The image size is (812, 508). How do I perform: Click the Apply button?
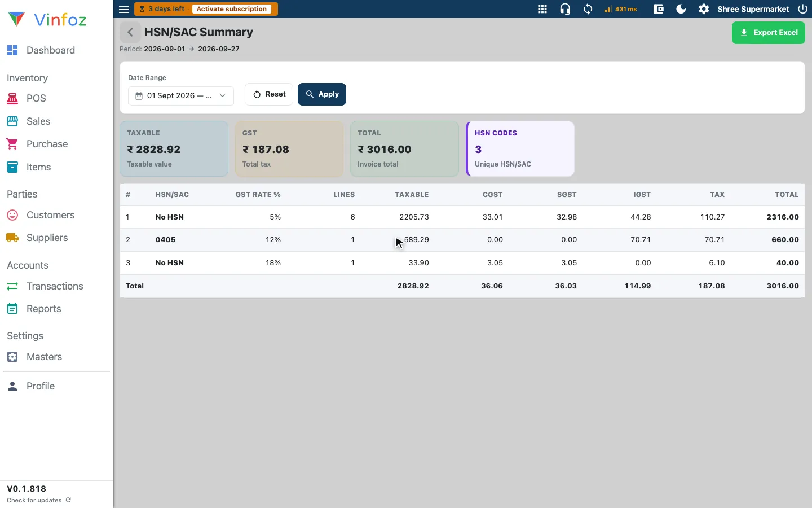(322, 94)
